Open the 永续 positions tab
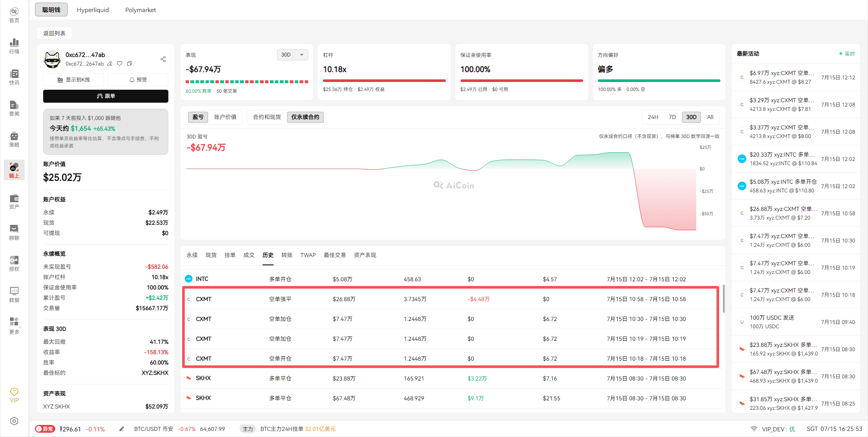Screen dimensions: 868x437 [x=192, y=255]
